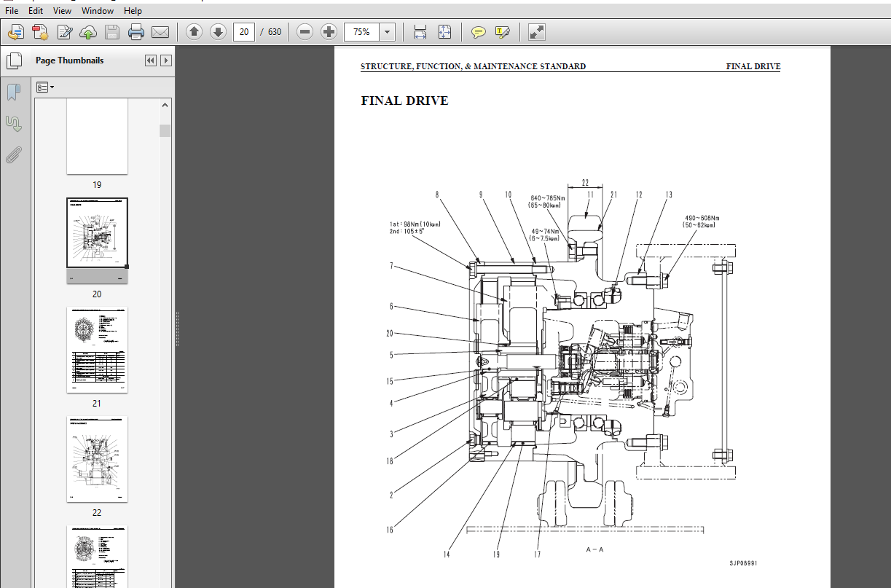Click the thumbnail panel scrollbar handle
Viewport: 891px width, 588px height.
(x=165, y=130)
